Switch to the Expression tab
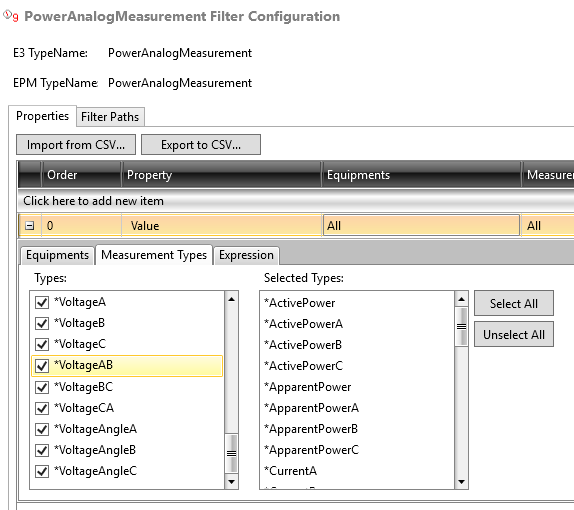574x510 pixels. point(246,255)
